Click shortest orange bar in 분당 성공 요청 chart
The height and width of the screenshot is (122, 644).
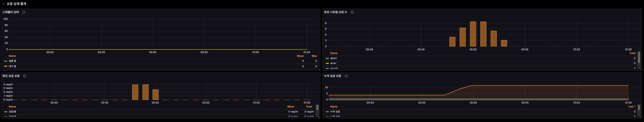156,95
